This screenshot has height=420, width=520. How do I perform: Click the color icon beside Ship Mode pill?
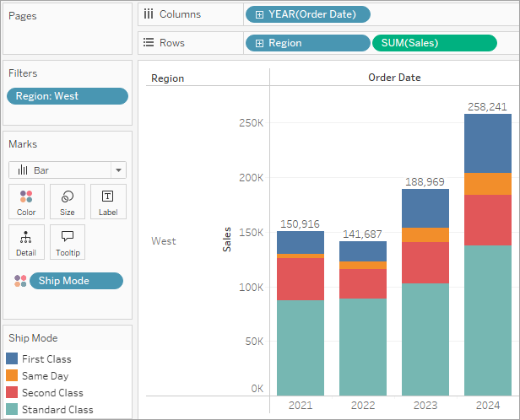coord(20,281)
